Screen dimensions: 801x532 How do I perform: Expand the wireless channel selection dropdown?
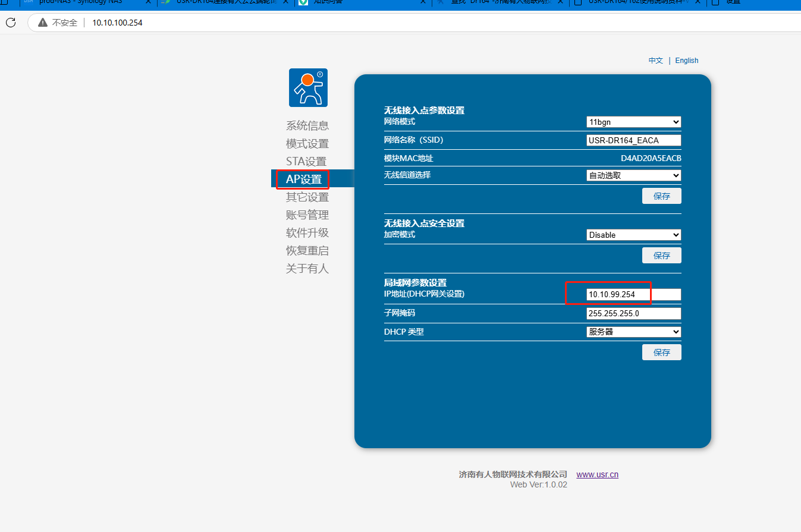[x=633, y=175]
